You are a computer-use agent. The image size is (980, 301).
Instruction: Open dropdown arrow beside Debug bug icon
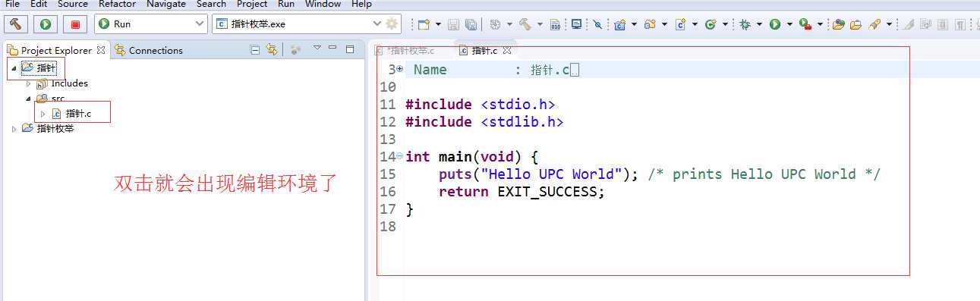[760, 24]
